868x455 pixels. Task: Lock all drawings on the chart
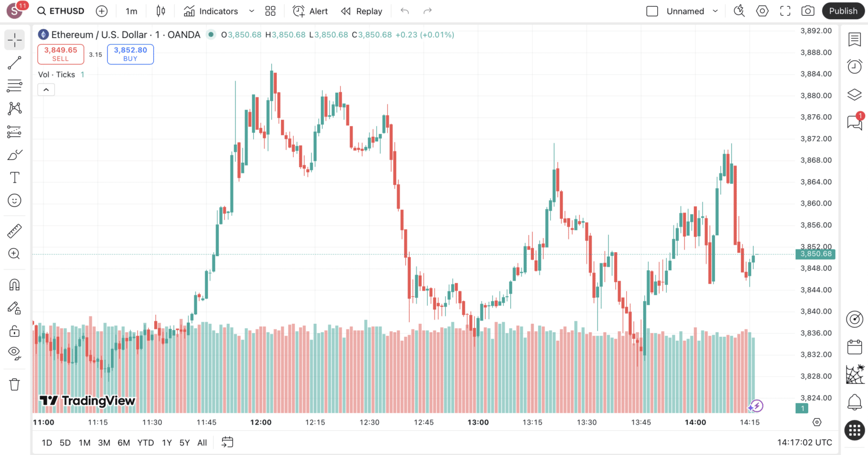[x=14, y=331]
